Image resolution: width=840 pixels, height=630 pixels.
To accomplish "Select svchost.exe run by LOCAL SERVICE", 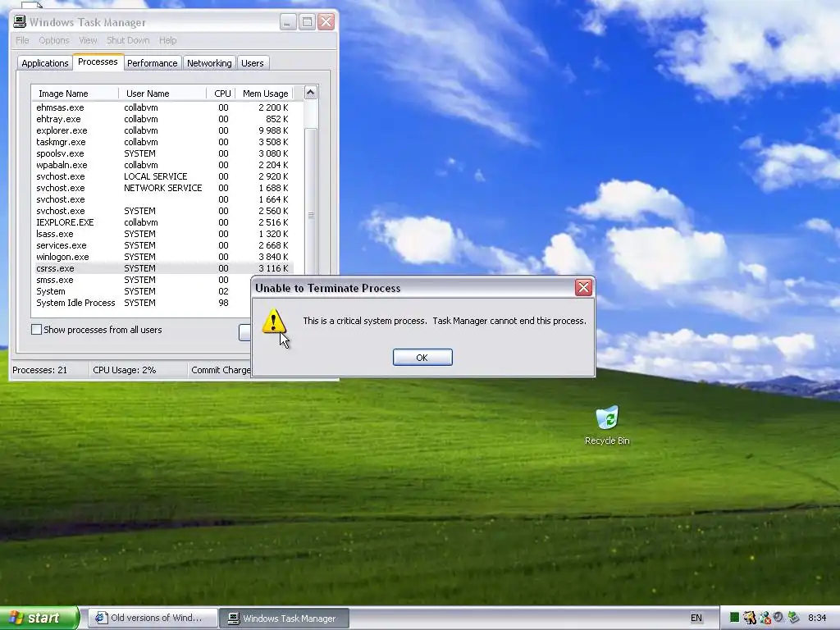I will click(164, 176).
